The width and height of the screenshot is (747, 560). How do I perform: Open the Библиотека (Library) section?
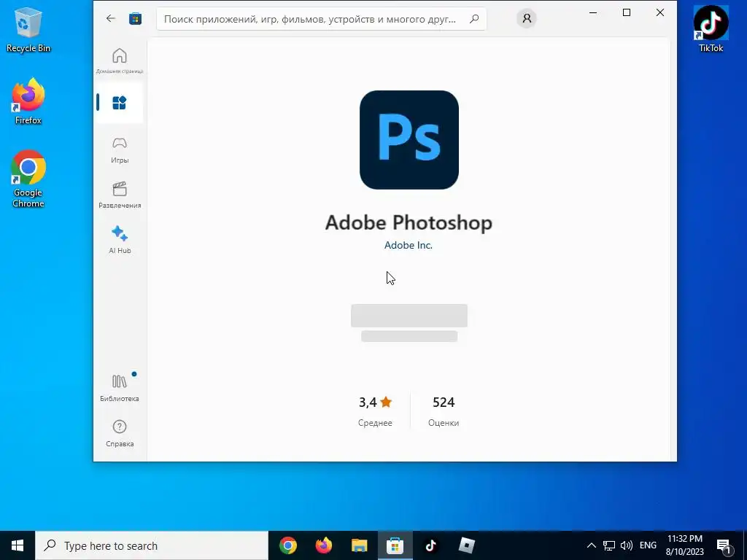click(x=120, y=388)
